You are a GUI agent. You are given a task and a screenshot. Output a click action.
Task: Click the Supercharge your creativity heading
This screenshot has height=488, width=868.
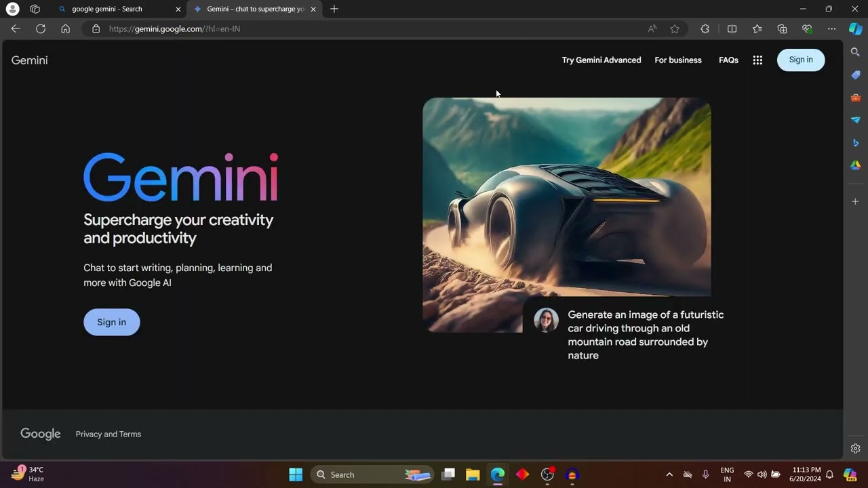pos(178,228)
